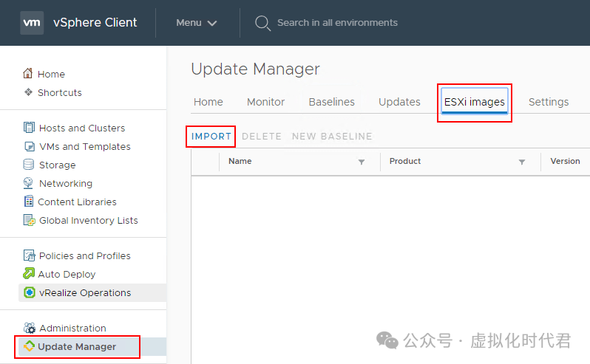590x364 pixels.
Task: Sort by the Product column header
Action: point(405,161)
